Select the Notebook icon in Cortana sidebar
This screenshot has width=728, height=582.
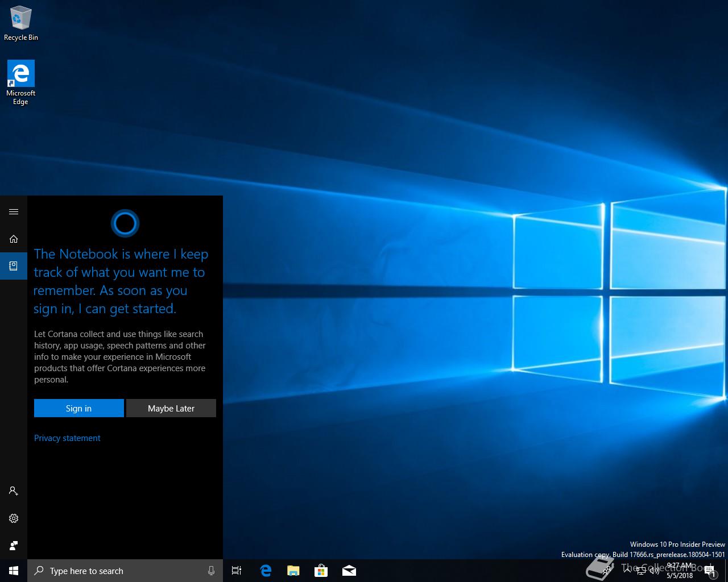click(14, 266)
